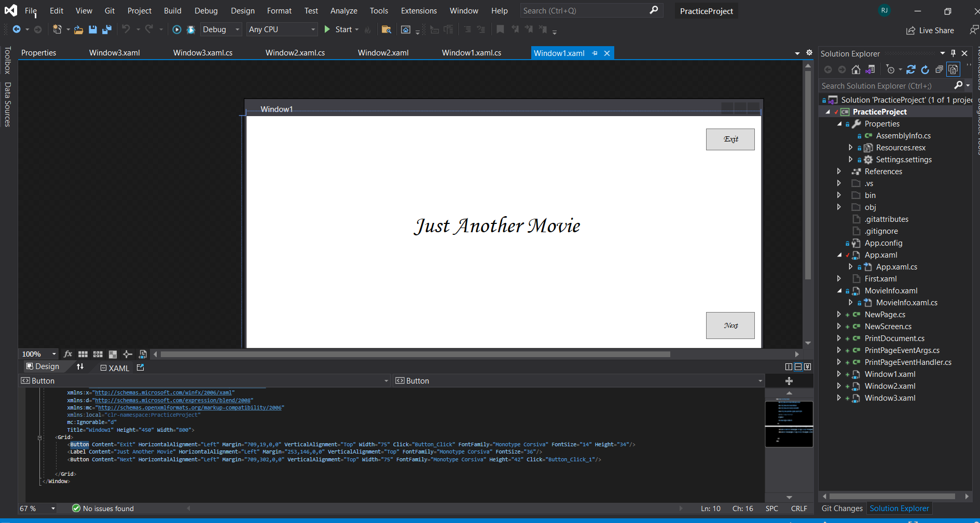
Task: Collapse the MovieInfo.xaml tree node
Action: (839, 291)
